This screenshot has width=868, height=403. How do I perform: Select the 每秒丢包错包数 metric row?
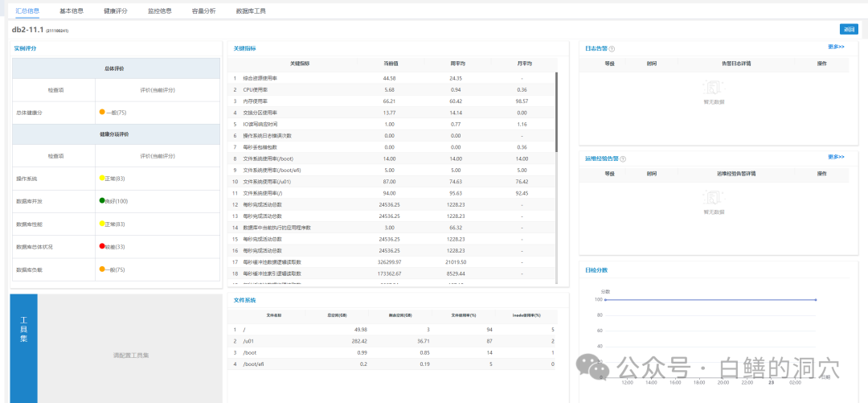coord(392,147)
